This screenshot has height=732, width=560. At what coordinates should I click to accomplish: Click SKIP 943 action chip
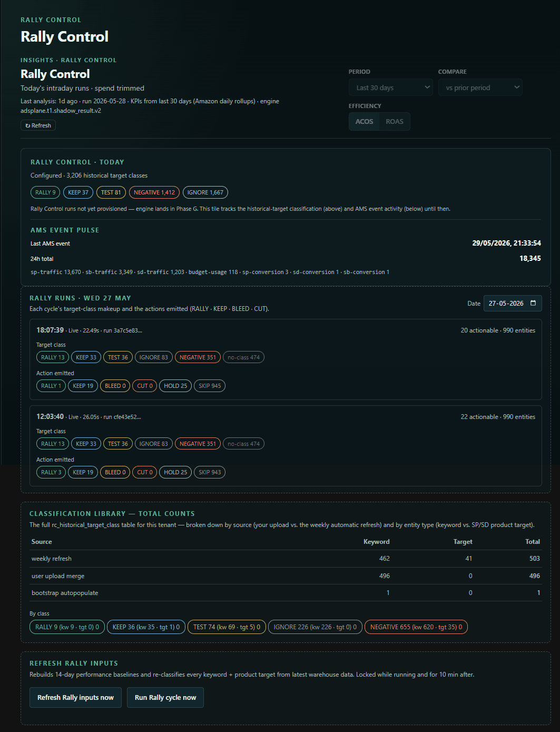click(x=210, y=472)
